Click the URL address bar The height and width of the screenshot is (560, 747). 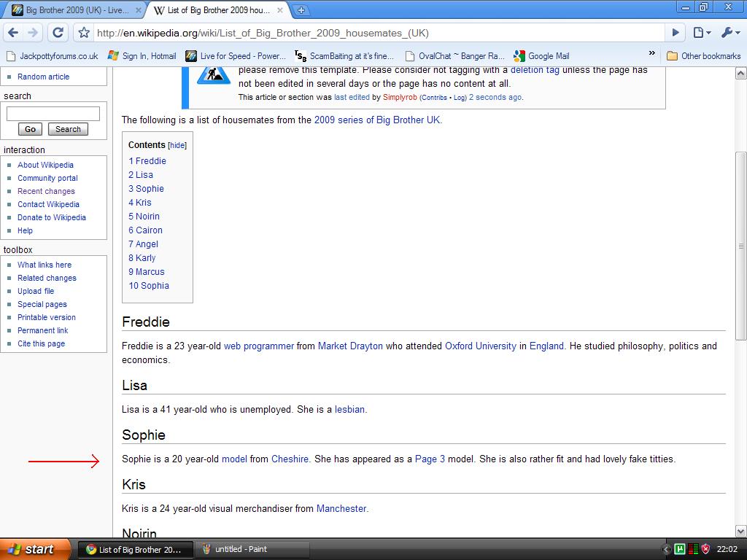379,33
